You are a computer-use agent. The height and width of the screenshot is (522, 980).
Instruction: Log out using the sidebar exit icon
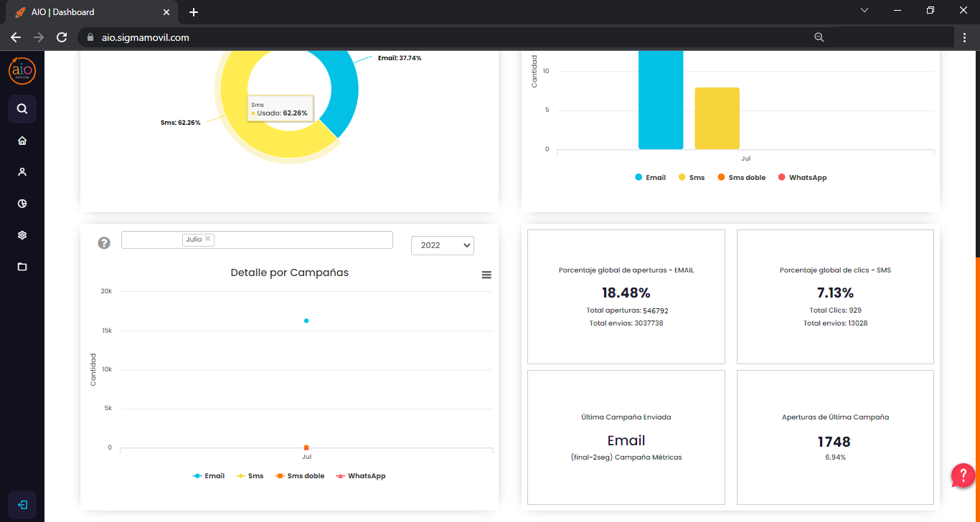22,504
